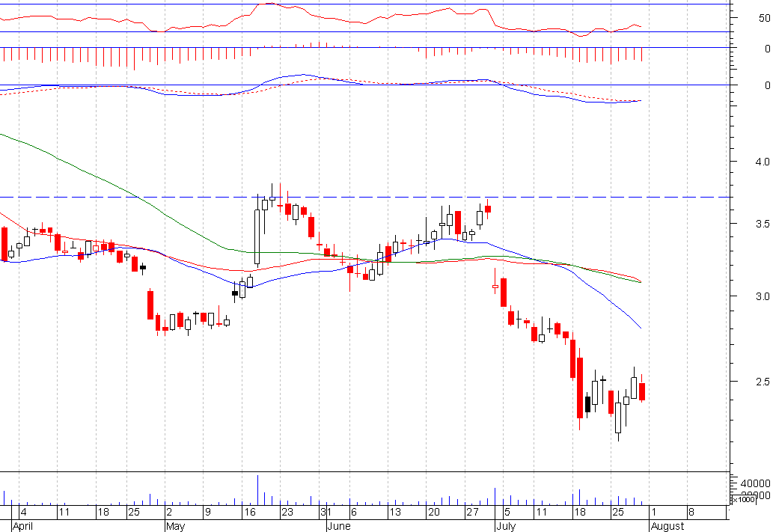Select the "June" month label
The image size is (773, 532).
339,526
